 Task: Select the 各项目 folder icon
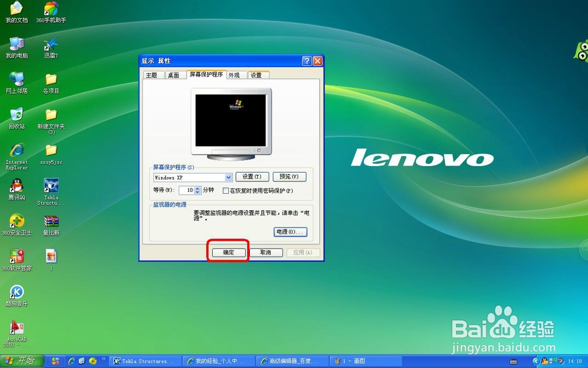(x=51, y=82)
